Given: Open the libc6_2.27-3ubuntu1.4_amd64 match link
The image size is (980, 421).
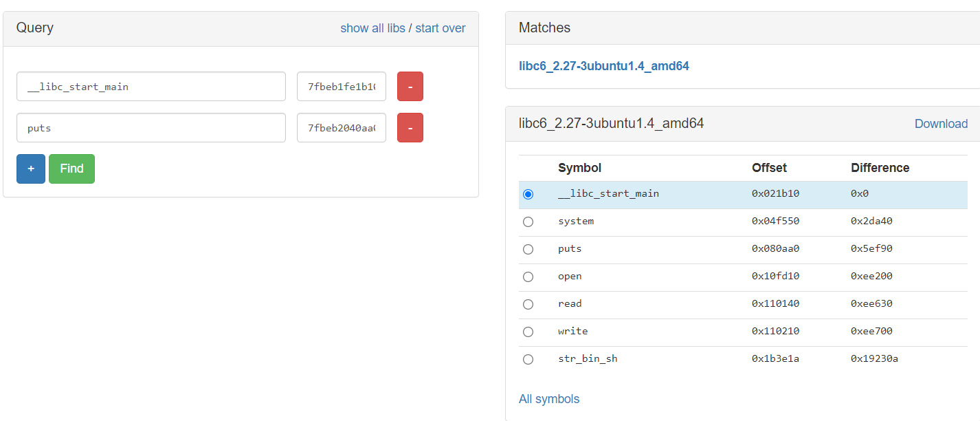Looking at the screenshot, I should click(603, 66).
